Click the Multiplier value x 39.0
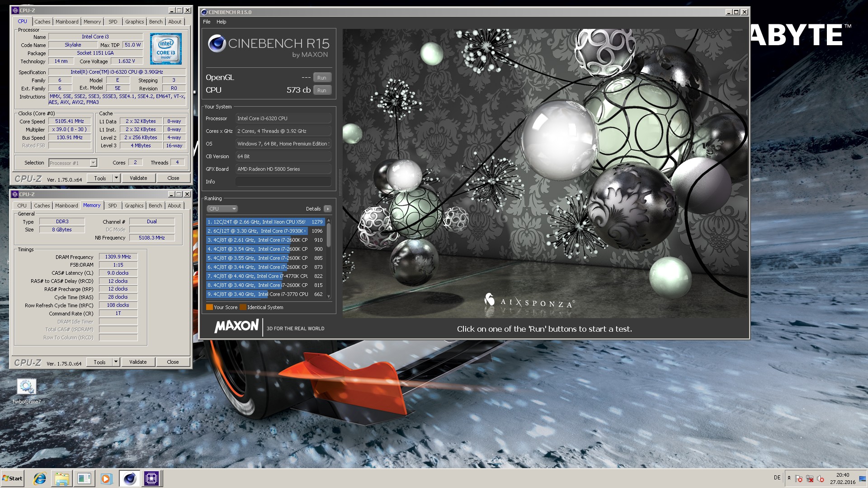The image size is (868, 488). (x=70, y=130)
